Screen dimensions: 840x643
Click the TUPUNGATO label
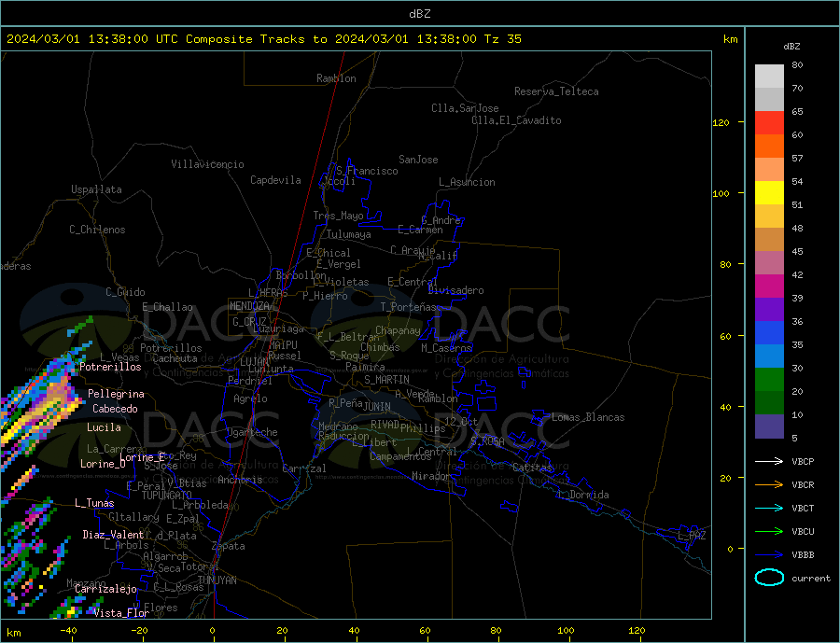coord(167,496)
